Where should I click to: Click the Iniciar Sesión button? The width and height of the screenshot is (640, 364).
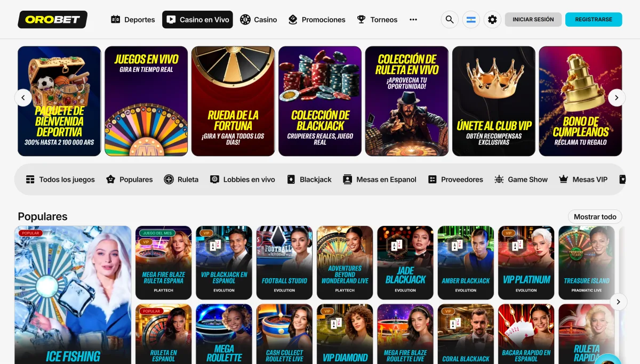[533, 19]
